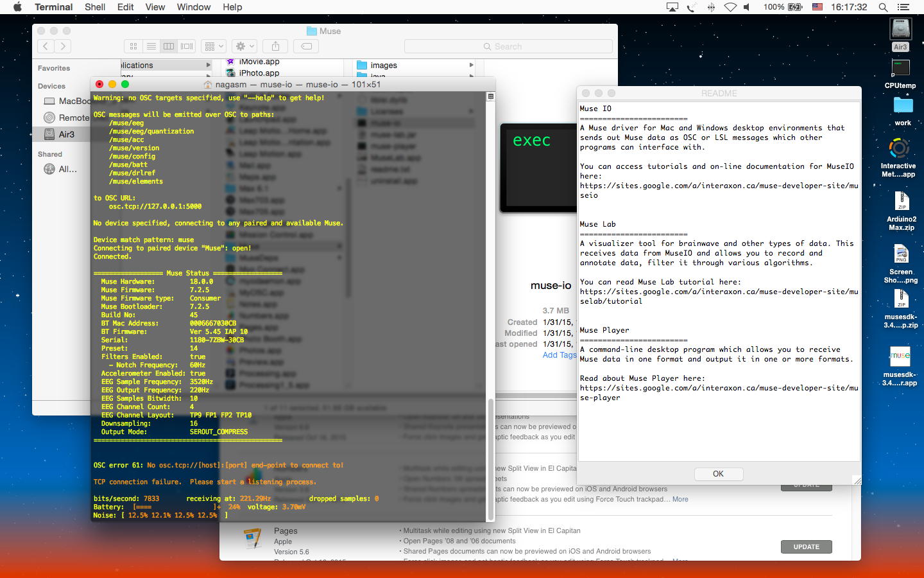The image size is (924, 578).
Task: Click OK in the README dialog
Action: 718,474
